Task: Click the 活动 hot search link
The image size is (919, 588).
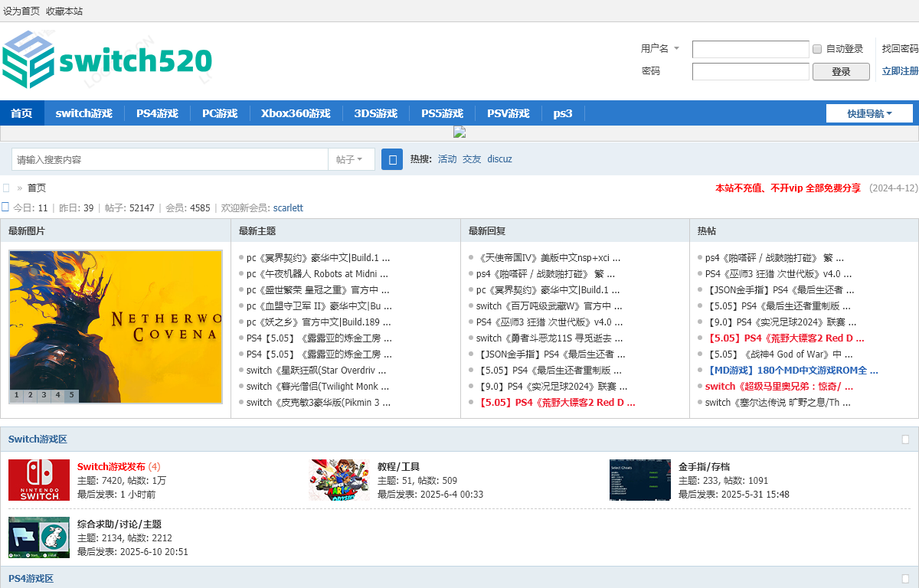Action: click(x=447, y=159)
